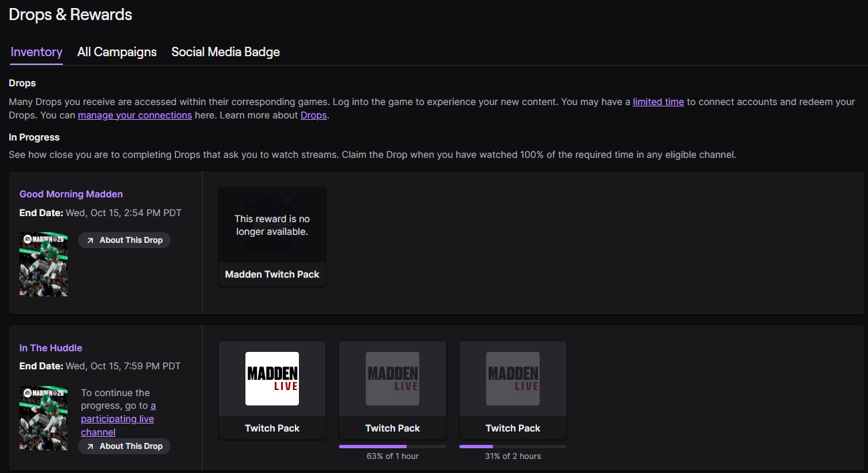Image resolution: width=868 pixels, height=473 pixels.
Task: Click Madden 26 cover in Good Morning Madden
Action: [x=43, y=264]
